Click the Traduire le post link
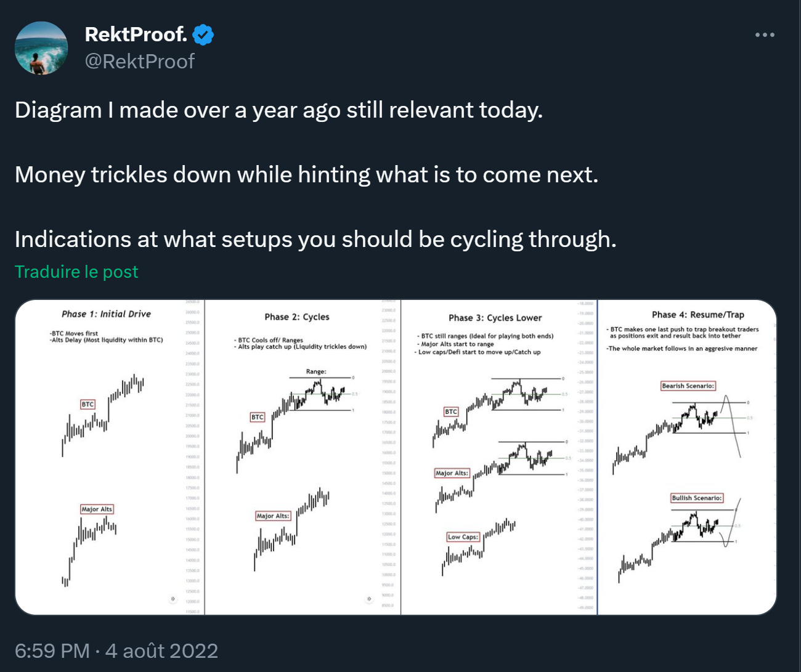 tap(76, 272)
